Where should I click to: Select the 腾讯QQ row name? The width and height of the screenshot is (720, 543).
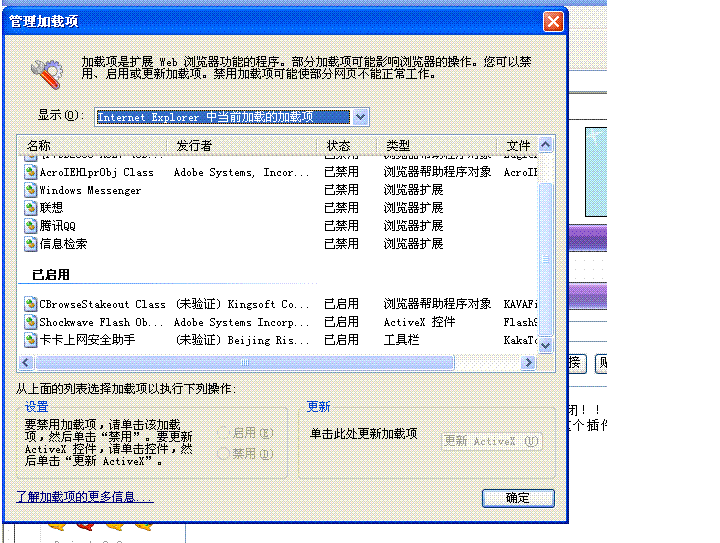point(57,226)
